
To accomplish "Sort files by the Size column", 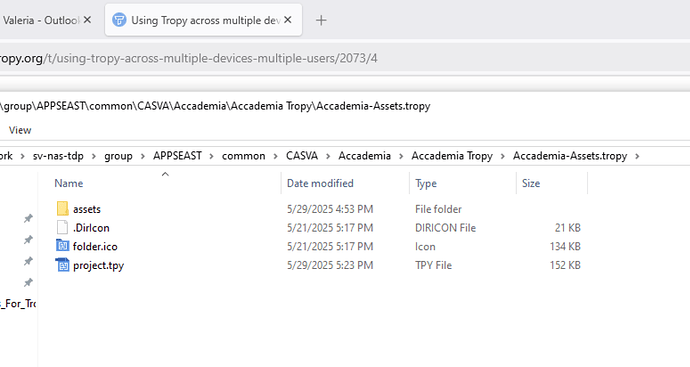I will [531, 183].
